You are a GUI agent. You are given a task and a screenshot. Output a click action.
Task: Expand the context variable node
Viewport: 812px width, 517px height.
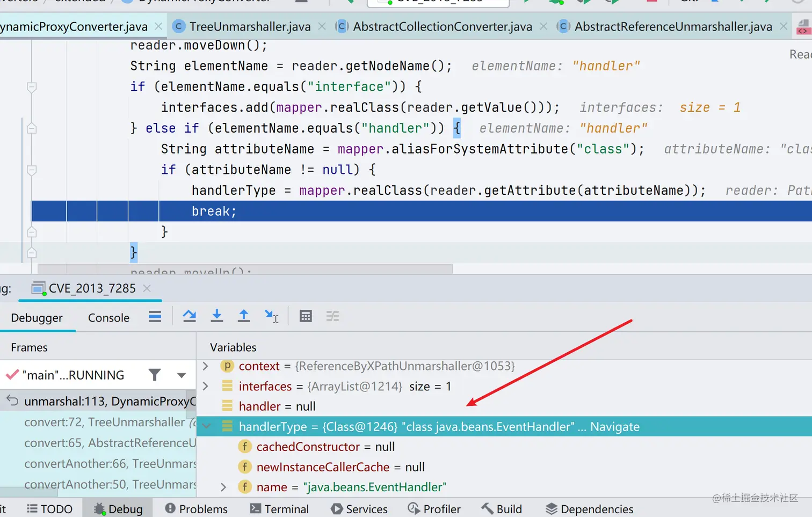[205, 366]
